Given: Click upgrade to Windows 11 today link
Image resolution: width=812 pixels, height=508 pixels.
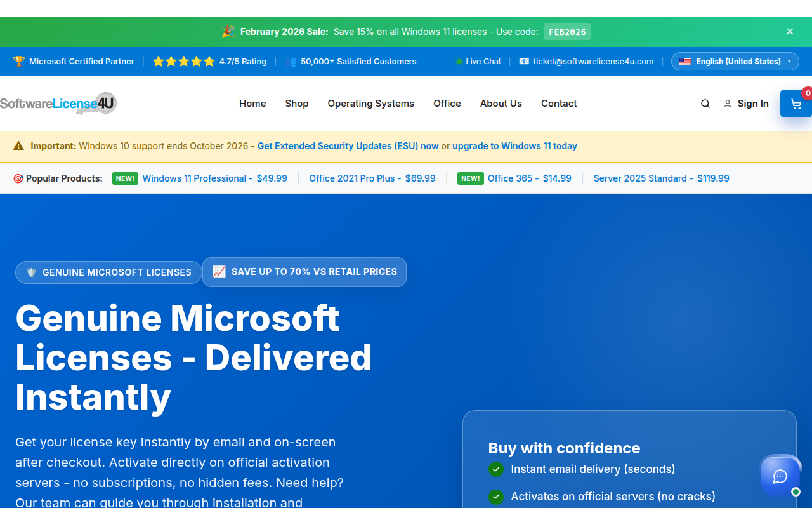Looking at the screenshot, I should click(514, 146).
